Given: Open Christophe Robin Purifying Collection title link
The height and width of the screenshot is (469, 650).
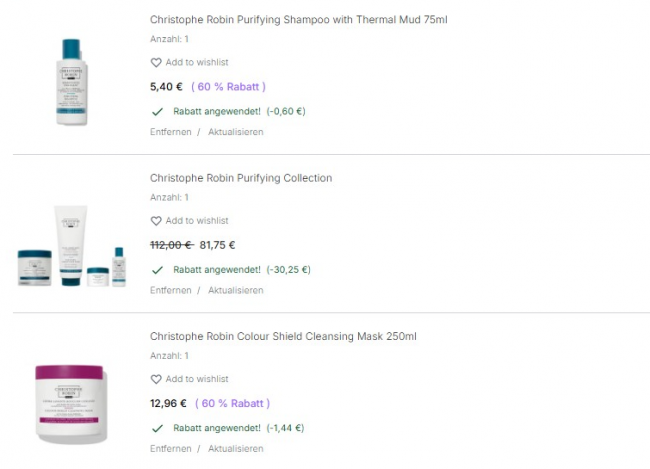Looking at the screenshot, I should pos(241,178).
